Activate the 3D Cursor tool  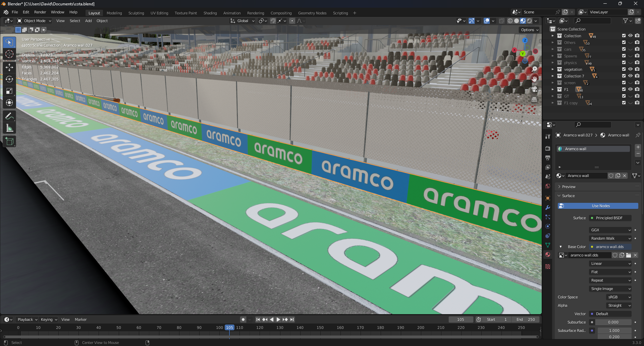coord(9,54)
